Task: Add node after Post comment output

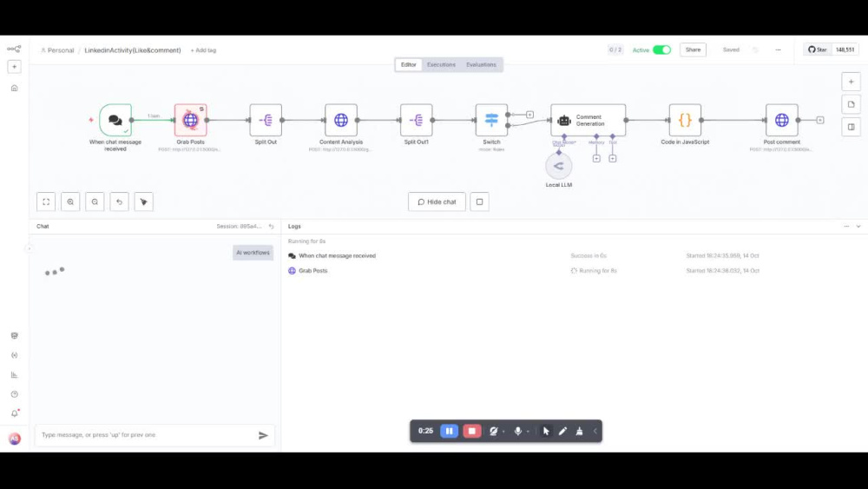Action: tap(820, 120)
